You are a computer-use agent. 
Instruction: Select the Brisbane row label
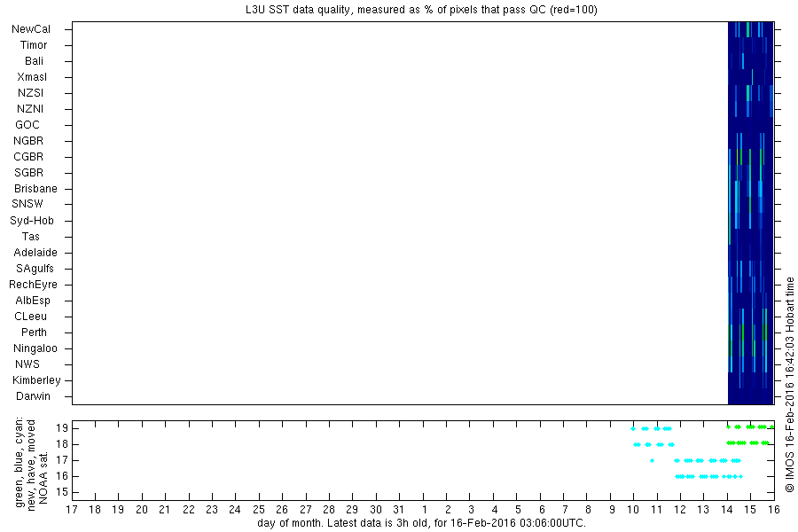click(x=35, y=188)
